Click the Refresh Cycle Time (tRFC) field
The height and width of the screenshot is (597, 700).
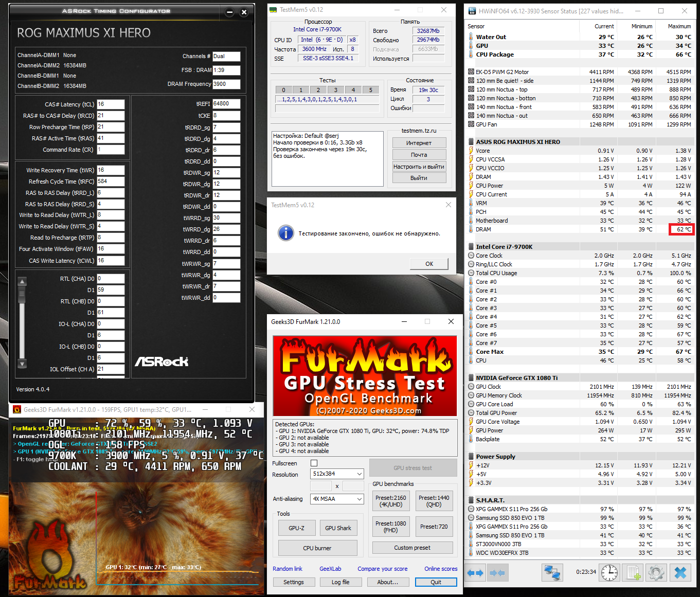[111, 181]
